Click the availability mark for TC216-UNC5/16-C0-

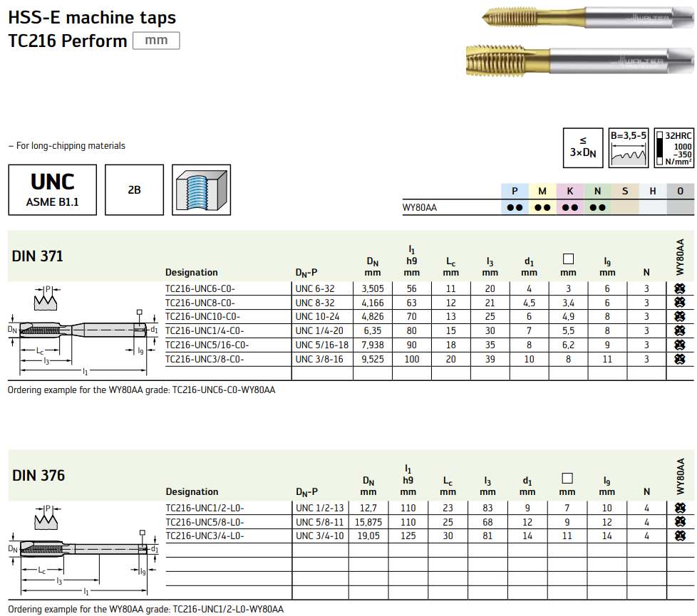(x=680, y=345)
